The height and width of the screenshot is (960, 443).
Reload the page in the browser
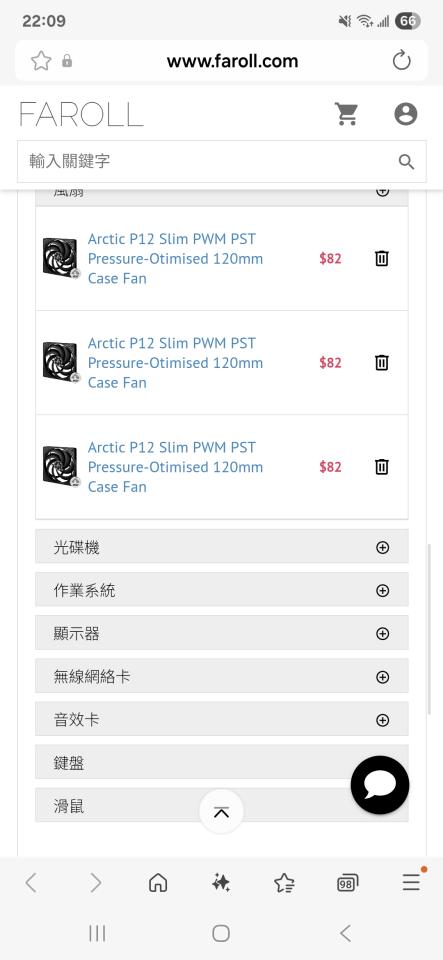401,61
